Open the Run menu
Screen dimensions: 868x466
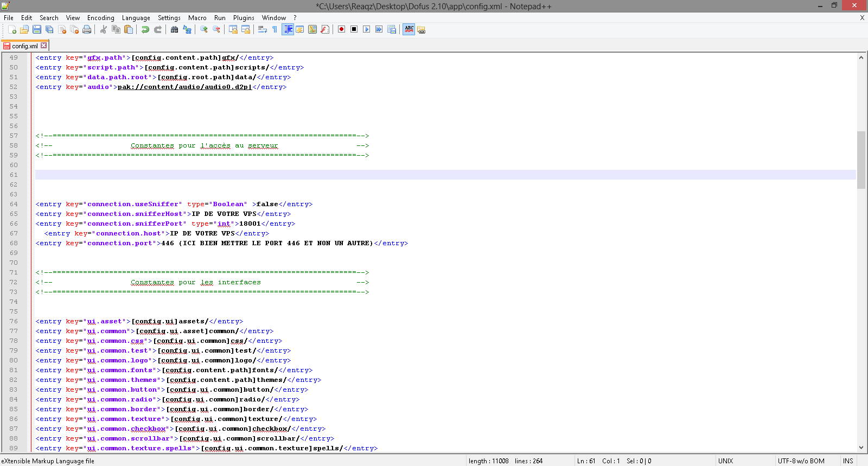(220, 18)
